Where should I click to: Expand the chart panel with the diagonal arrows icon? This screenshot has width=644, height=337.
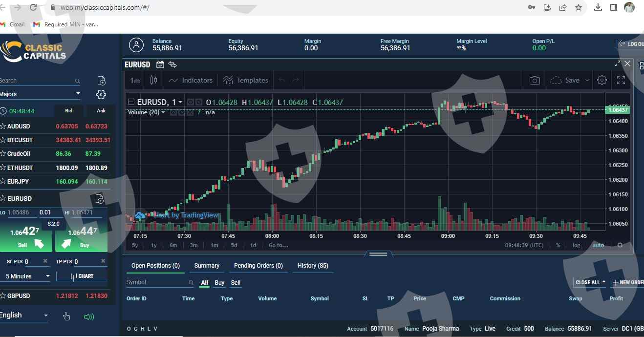point(617,63)
